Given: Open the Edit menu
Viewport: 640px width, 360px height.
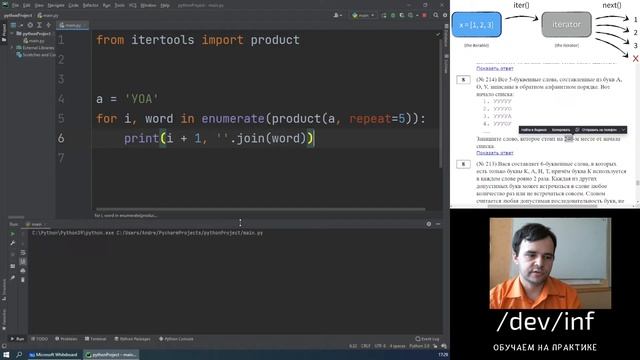Looking at the screenshot, I should [27, 5].
